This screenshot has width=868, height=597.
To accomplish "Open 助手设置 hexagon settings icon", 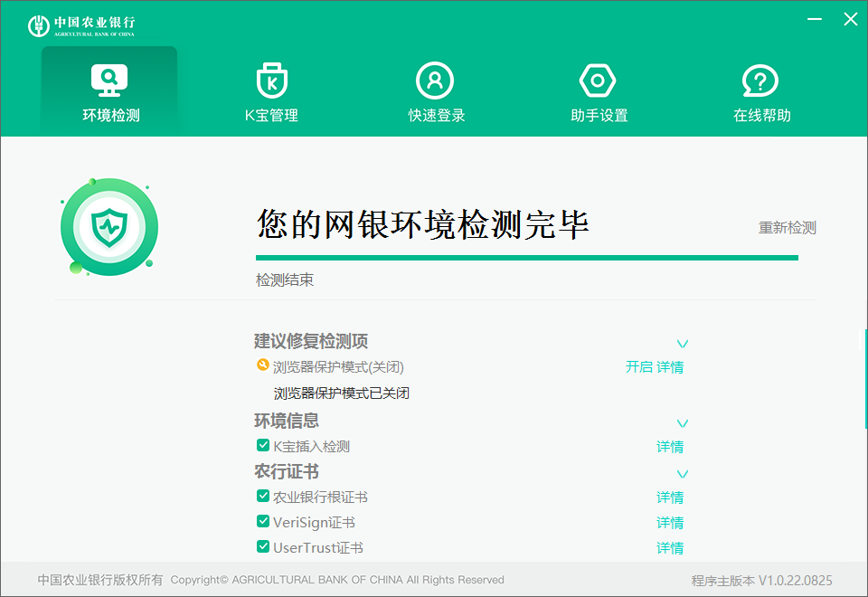I will point(598,81).
